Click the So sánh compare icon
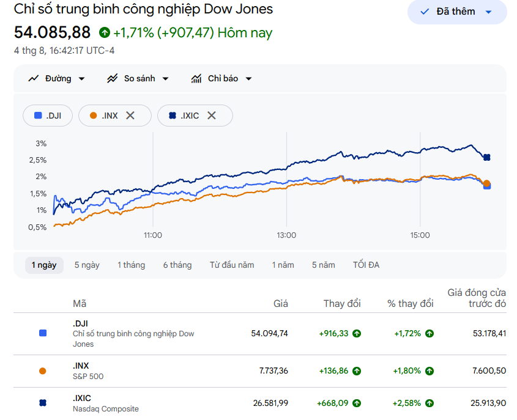The height and width of the screenshot is (420, 517). (x=113, y=78)
